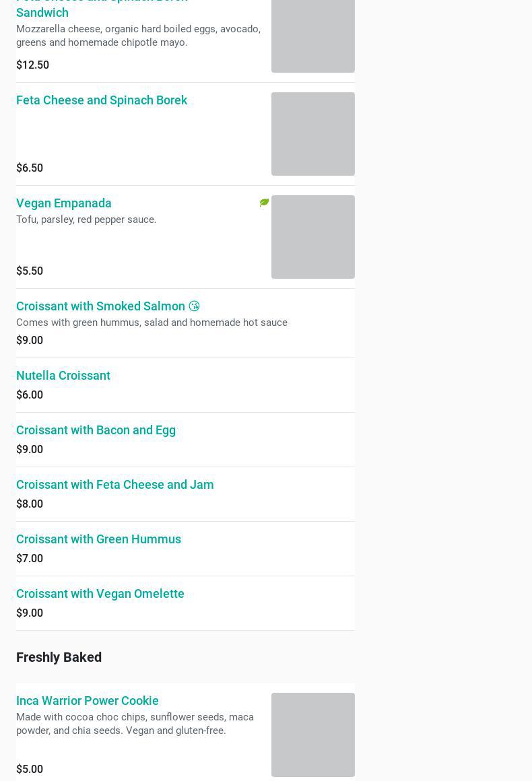The height and width of the screenshot is (781, 532).
Task: Open Croissant with Green Hummus
Action: (x=98, y=539)
